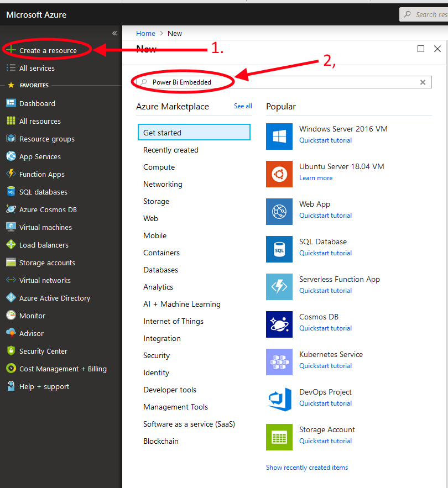Click the Resource groups cube icon

click(11, 139)
